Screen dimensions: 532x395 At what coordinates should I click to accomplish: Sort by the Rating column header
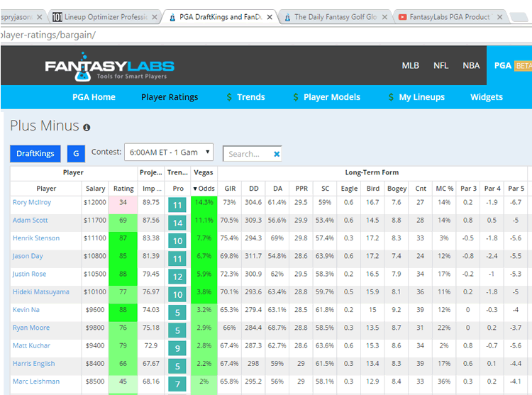coord(123,189)
